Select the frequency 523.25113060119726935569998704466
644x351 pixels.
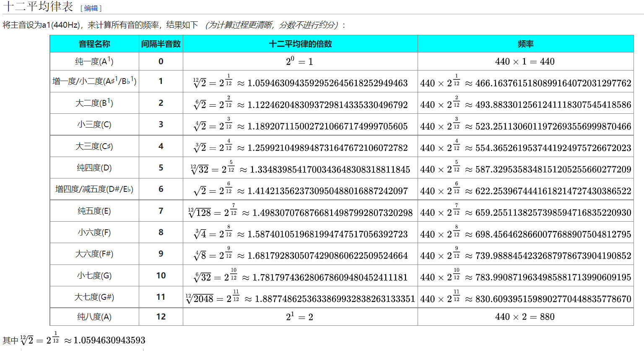point(553,126)
